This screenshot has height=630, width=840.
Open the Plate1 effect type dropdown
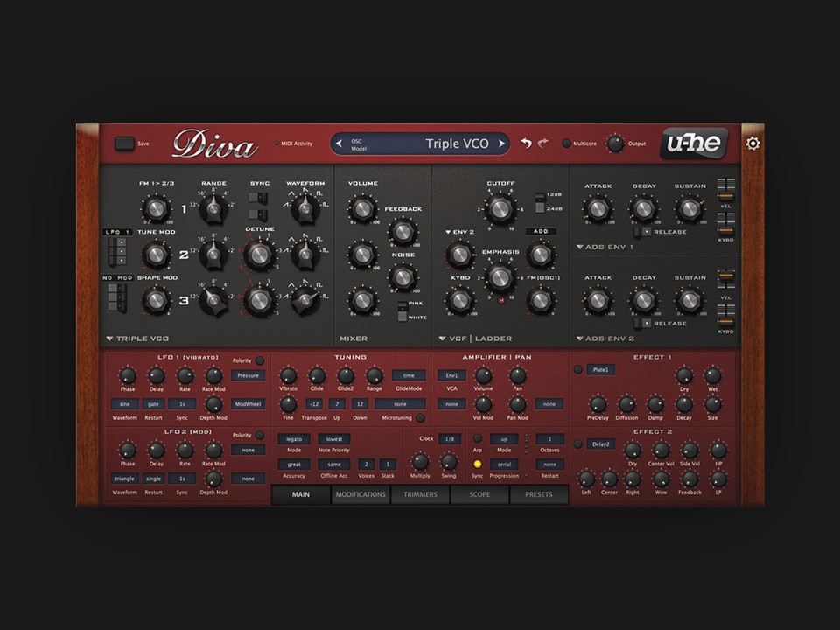[x=600, y=369]
